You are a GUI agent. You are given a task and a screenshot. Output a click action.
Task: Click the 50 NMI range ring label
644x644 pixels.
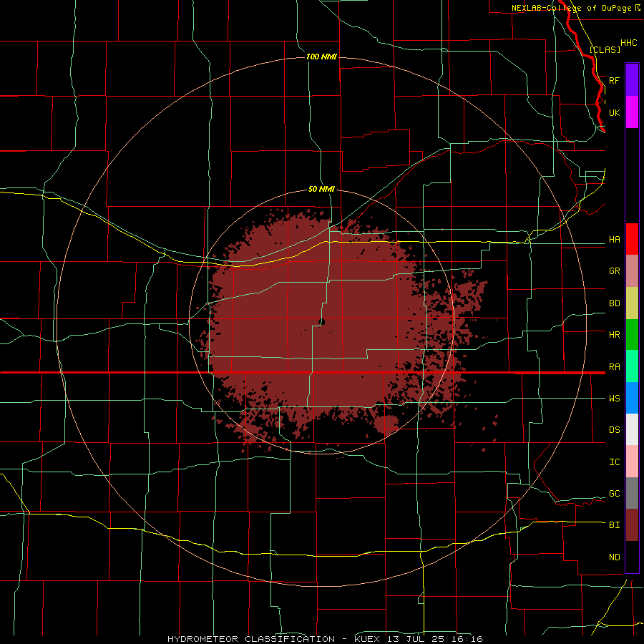[x=321, y=189]
